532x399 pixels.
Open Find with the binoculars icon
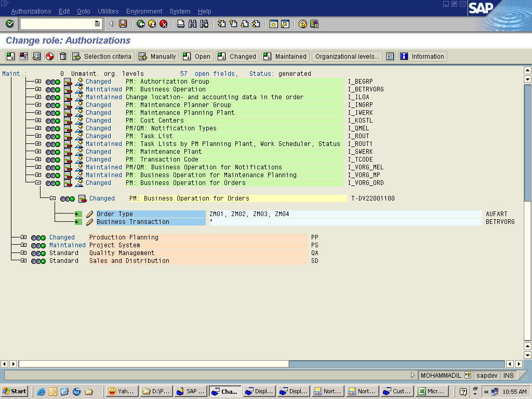click(x=192, y=24)
